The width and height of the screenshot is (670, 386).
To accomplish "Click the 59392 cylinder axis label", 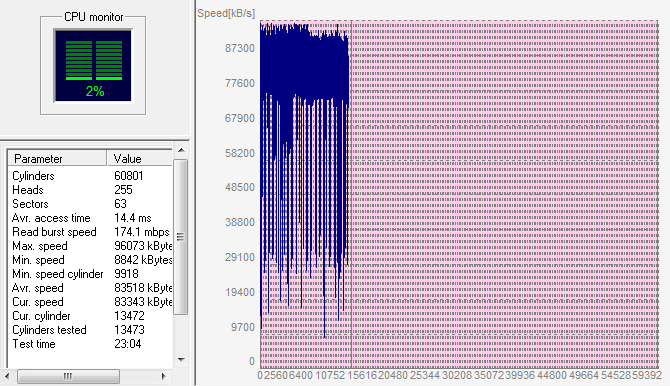I will (647, 375).
